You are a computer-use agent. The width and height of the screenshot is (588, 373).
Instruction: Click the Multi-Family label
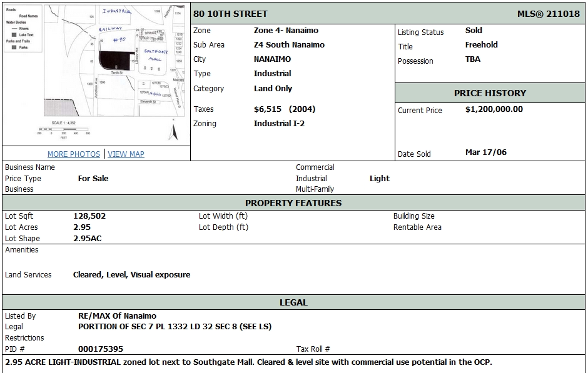click(315, 189)
